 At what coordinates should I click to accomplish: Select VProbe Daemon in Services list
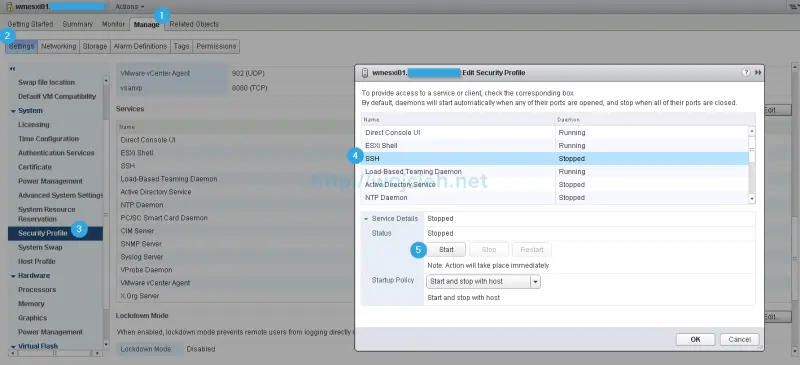(x=146, y=270)
